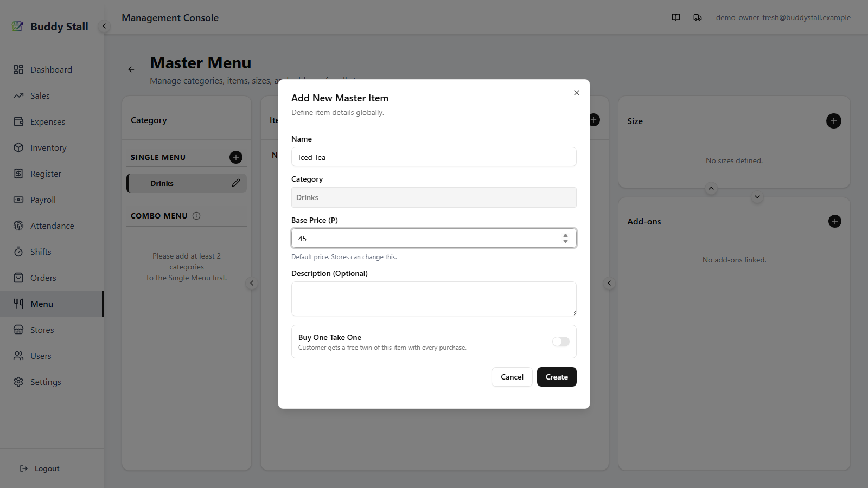Click the disabled Category field showing Drinks
Viewport: 868px width, 488px height.
pyautogui.click(x=434, y=197)
